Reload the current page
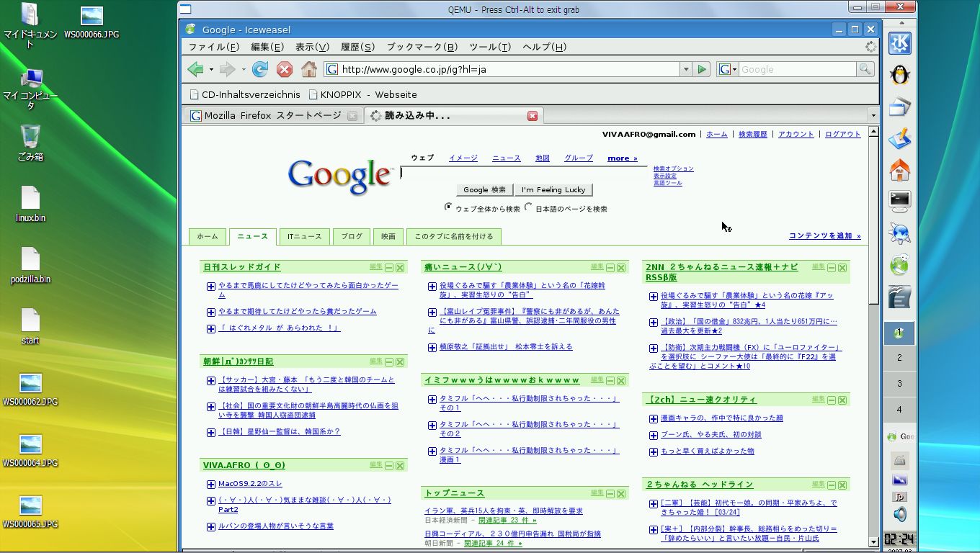 point(260,69)
